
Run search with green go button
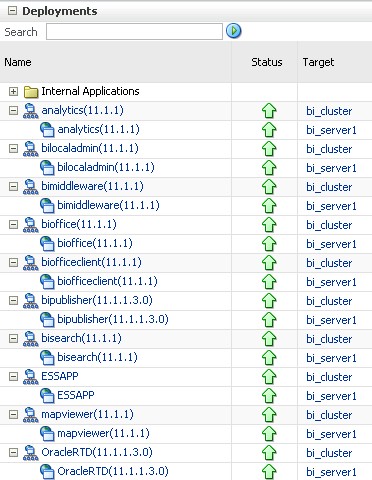[x=234, y=31]
